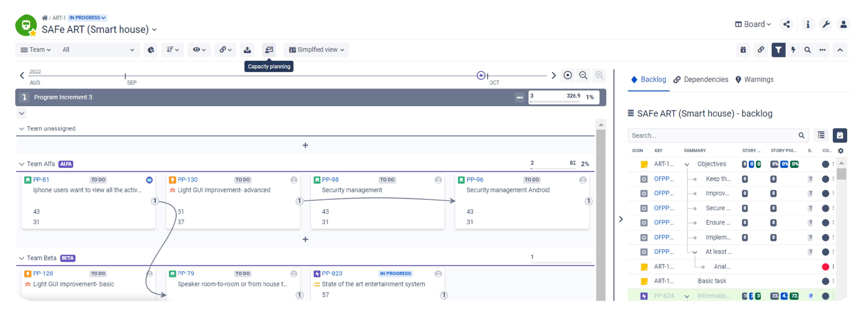Open the dependency link options dropdown in the left toolbar
Viewport: 868px width, 314px height.
[225, 50]
